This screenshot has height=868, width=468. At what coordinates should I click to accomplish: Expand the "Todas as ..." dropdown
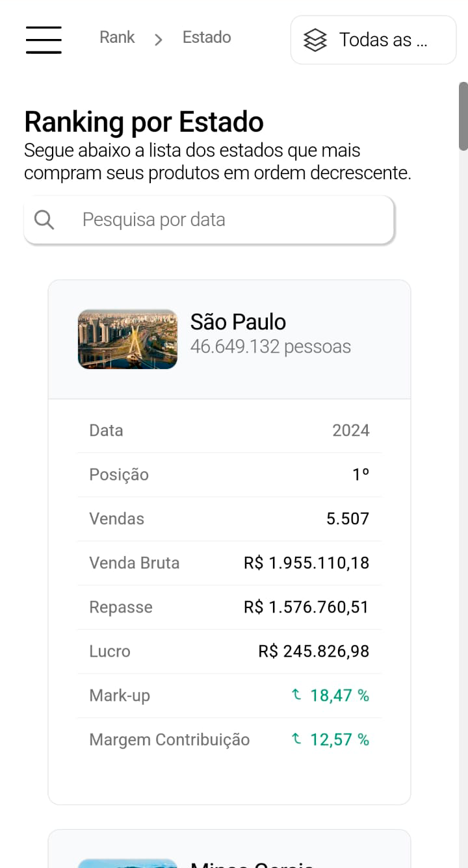click(x=373, y=40)
